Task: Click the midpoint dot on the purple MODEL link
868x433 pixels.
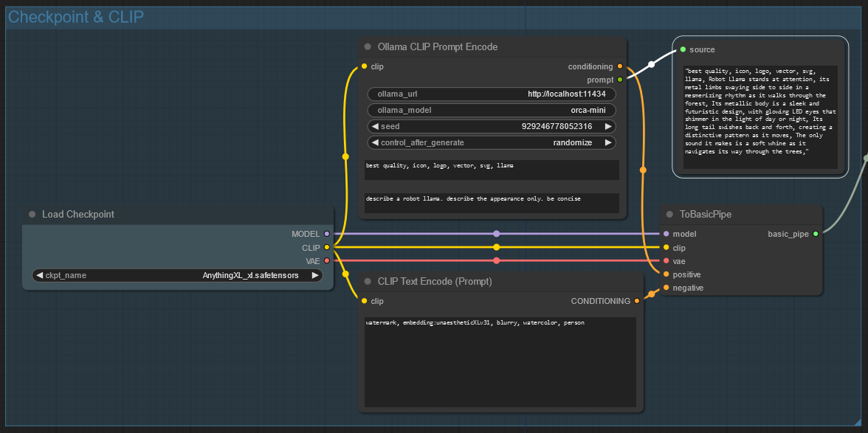Action: point(497,234)
